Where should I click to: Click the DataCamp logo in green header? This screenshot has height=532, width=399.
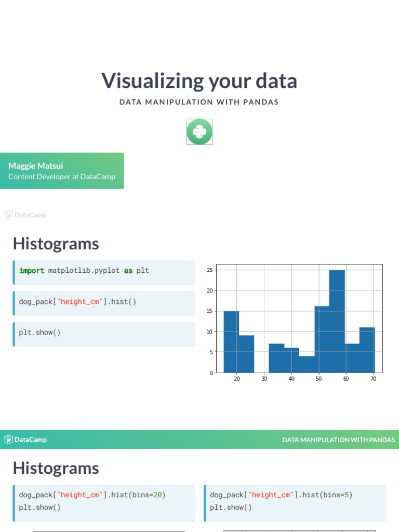25,440
